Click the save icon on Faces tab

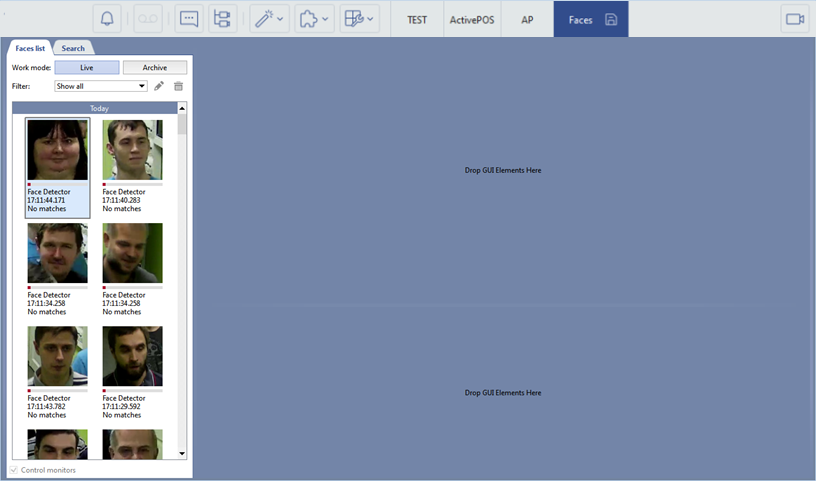611,19
